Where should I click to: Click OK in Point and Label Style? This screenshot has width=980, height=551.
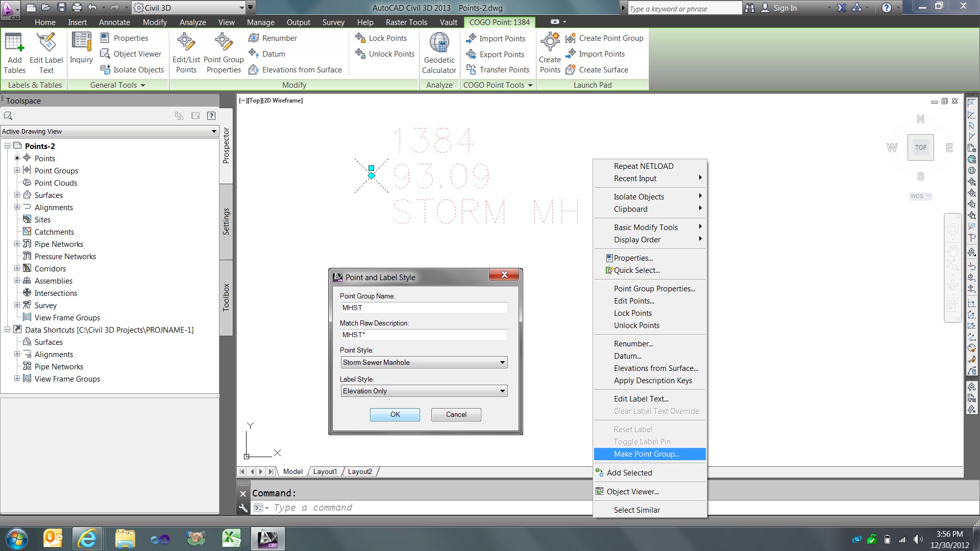click(395, 414)
